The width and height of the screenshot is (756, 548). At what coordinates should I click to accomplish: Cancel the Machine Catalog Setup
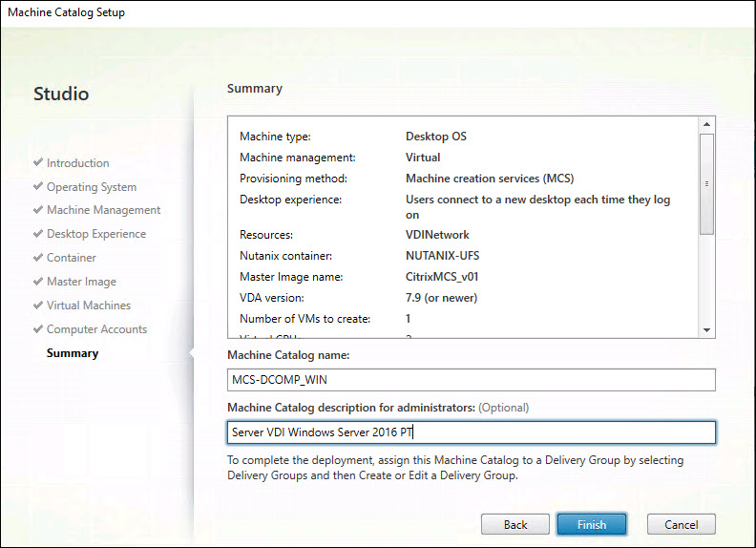click(x=681, y=524)
